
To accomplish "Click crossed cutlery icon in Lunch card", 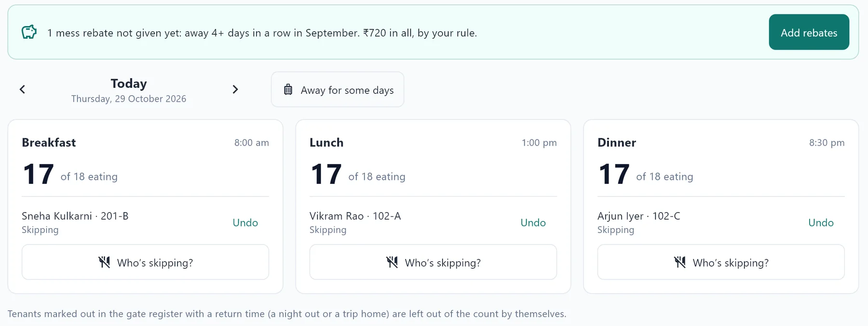I will (392, 262).
